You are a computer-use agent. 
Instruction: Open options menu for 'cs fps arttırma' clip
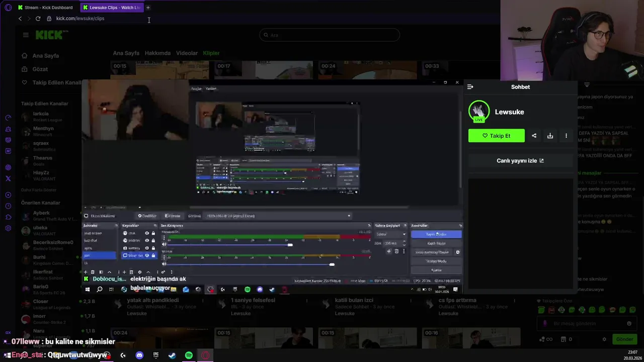[x=515, y=300]
